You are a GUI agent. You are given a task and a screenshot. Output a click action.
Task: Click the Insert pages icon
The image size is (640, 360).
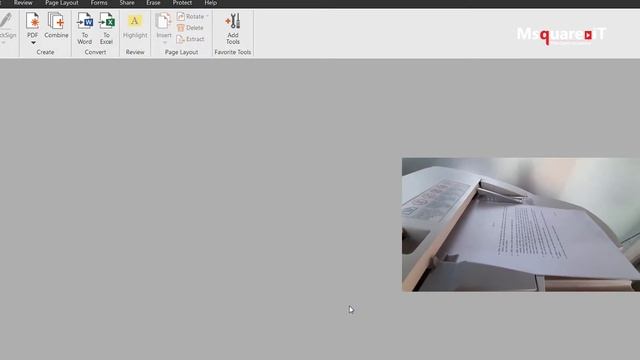[x=164, y=21]
